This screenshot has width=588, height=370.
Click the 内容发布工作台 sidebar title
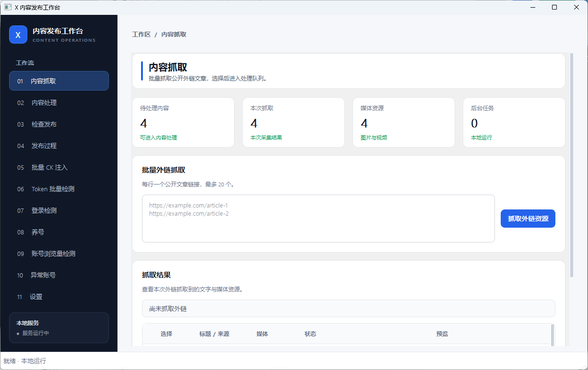[58, 31]
